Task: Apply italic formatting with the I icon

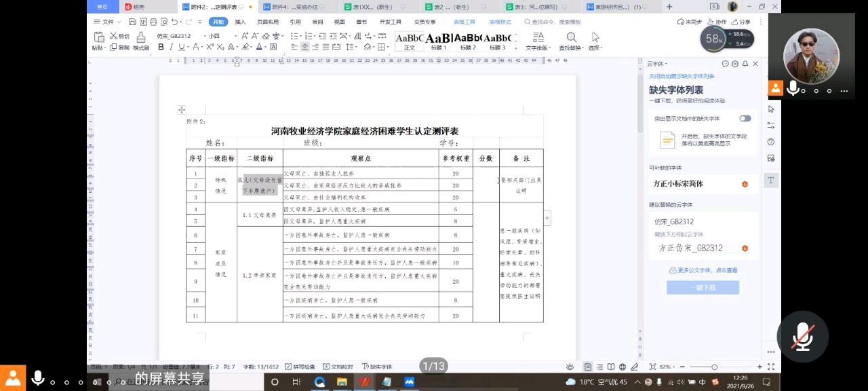Action: click(x=171, y=48)
